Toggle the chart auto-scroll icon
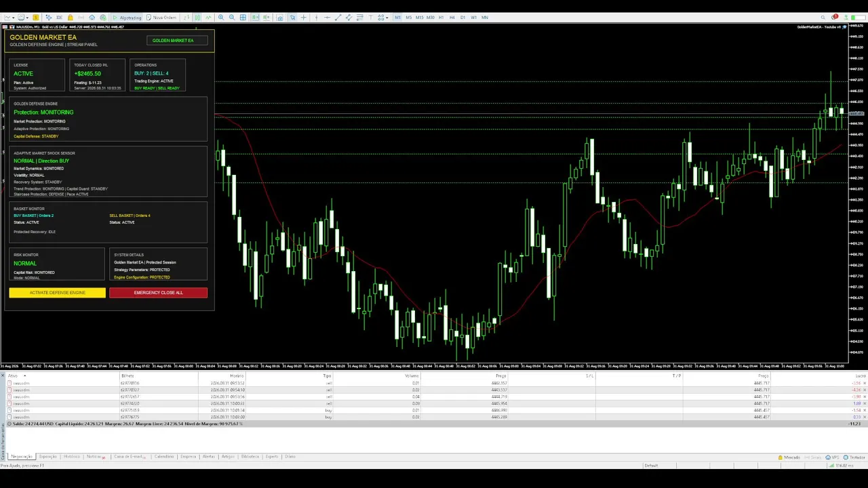 click(255, 18)
